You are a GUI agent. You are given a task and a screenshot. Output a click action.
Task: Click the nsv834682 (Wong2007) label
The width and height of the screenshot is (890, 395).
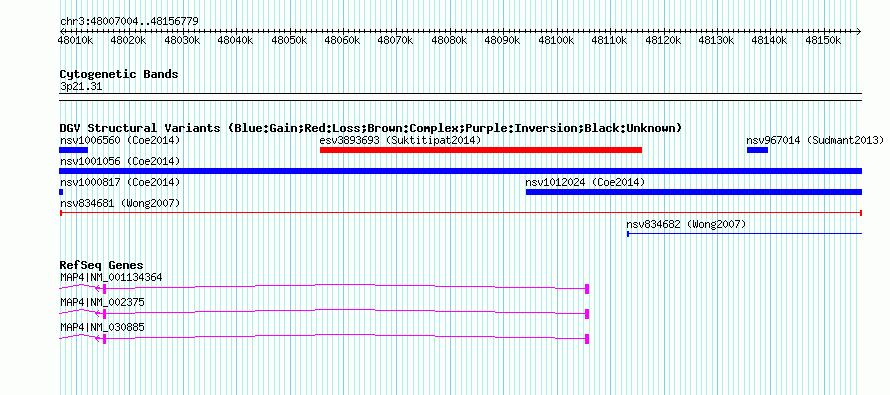[686, 224]
